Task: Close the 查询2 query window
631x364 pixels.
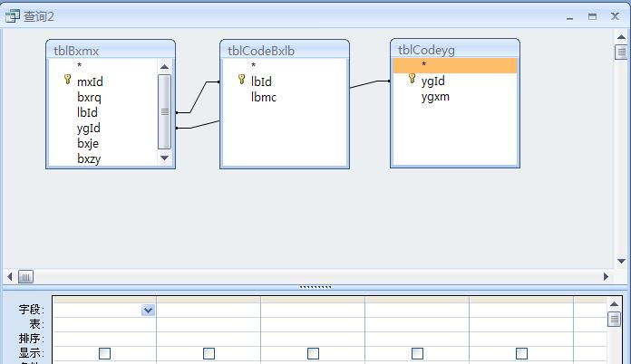Action: click(x=615, y=16)
